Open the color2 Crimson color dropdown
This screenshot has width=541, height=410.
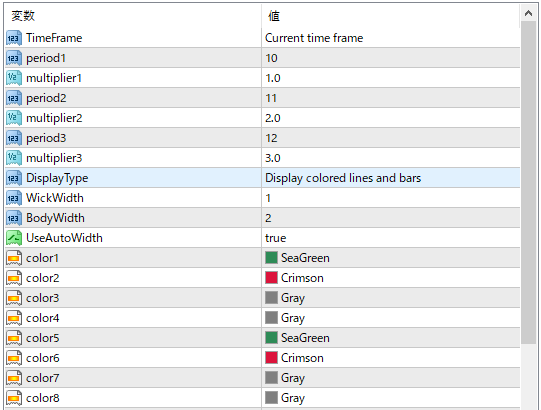coord(391,278)
